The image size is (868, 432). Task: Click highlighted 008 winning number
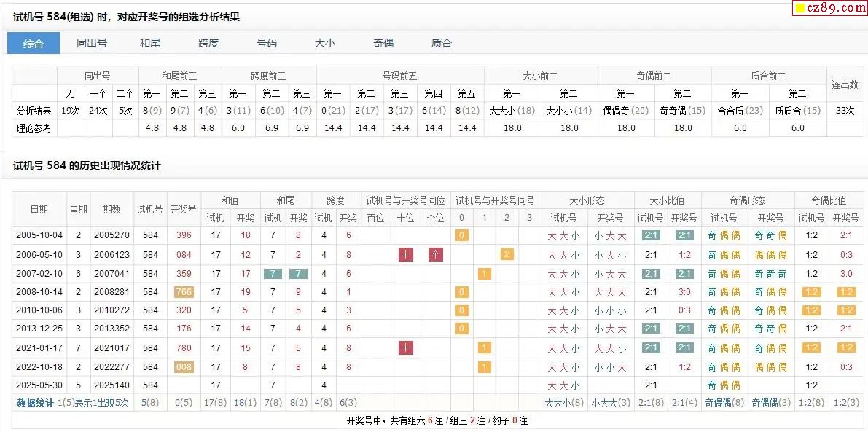pos(184,366)
